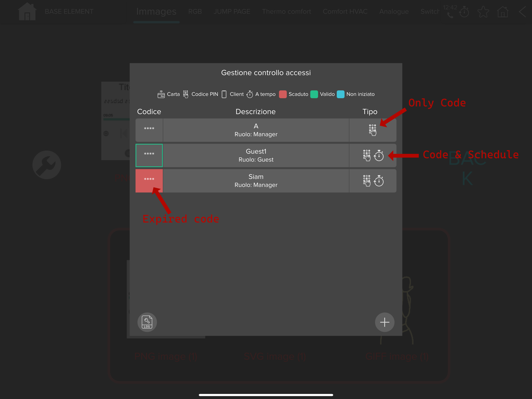Open the wrench settings circle icon

pyautogui.click(x=47, y=165)
